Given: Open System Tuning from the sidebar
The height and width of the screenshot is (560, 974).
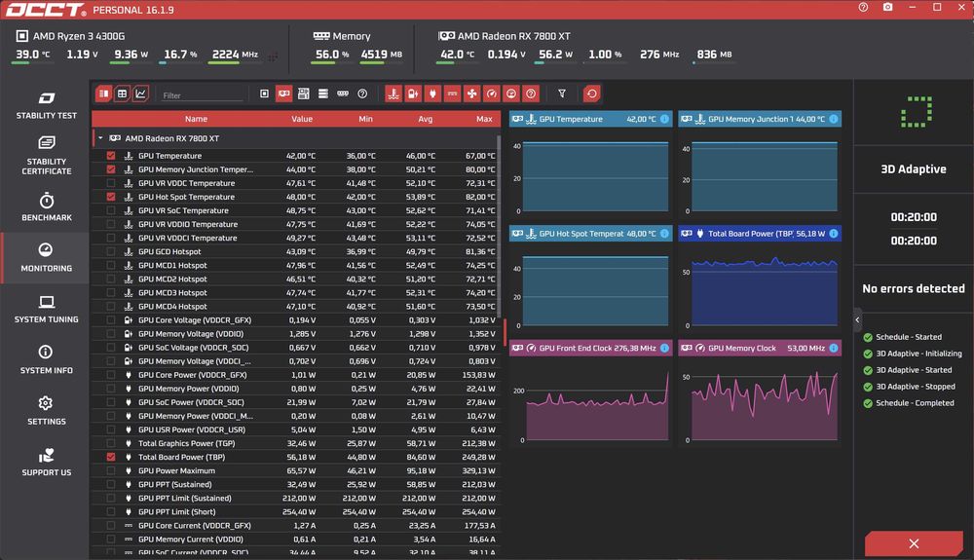Looking at the screenshot, I should (46, 309).
